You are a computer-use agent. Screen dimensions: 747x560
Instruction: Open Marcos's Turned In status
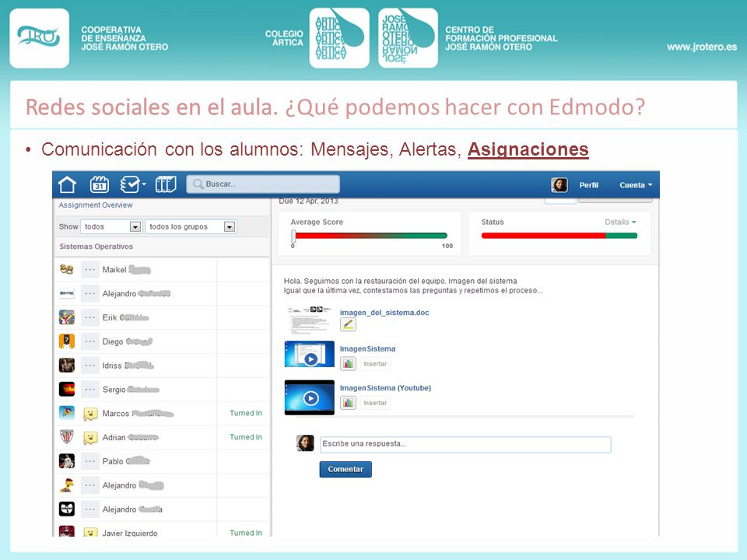[246, 413]
